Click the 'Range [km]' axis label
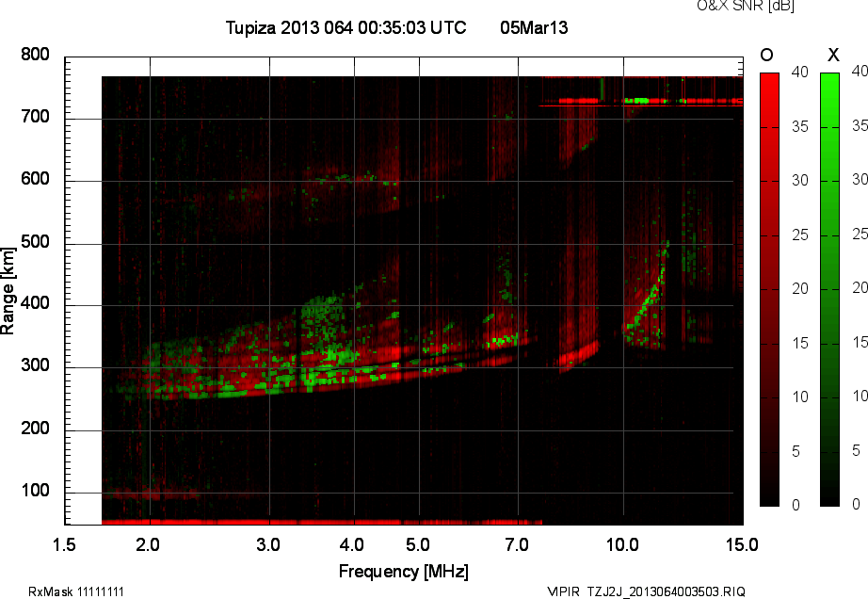Image resolution: width=868 pixels, height=599 pixels. click(x=8, y=291)
